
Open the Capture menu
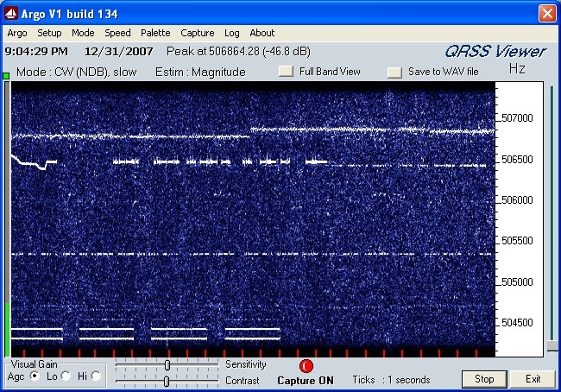tap(197, 33)
